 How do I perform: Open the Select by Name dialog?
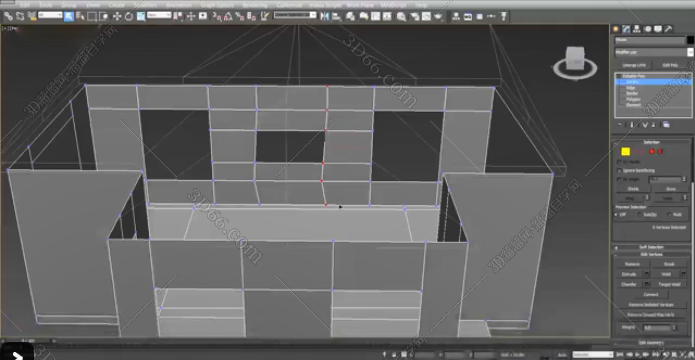(80, 16)
